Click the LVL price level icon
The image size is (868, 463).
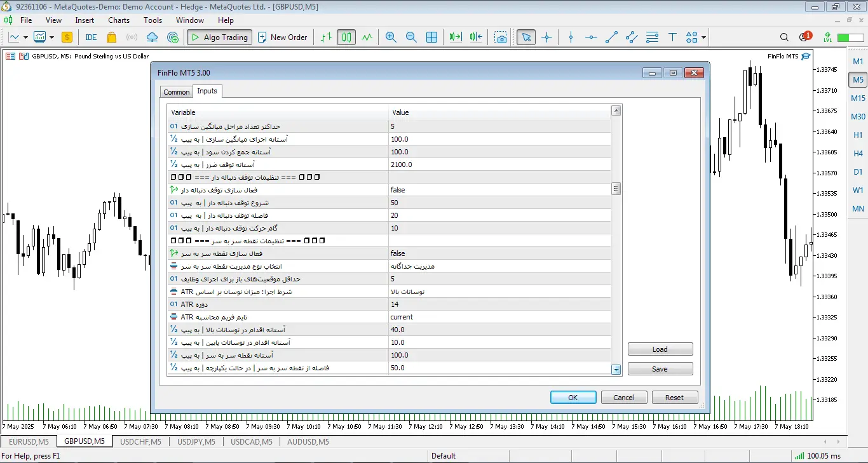pyautogui.click(x=827, y=37)
